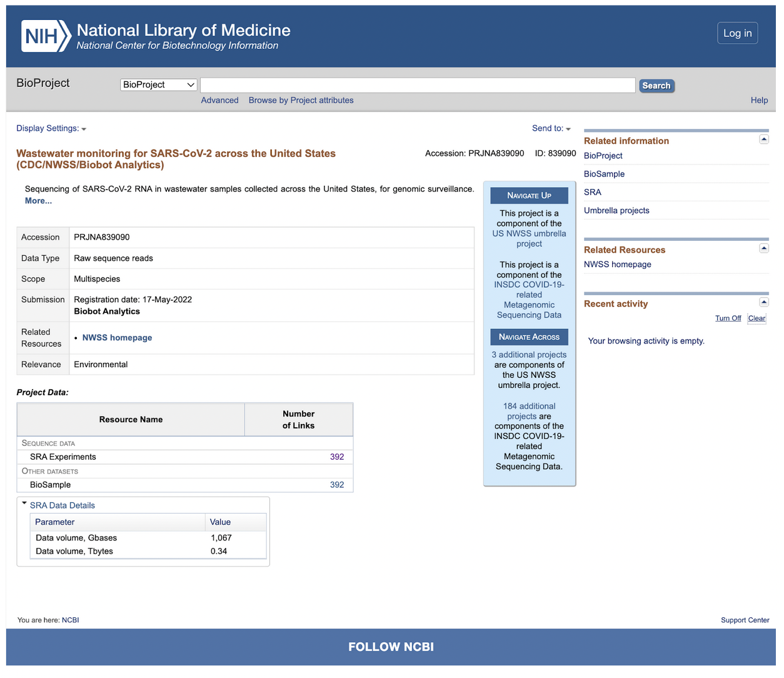Collapse the Recent activity panel
The width and height of the screenshot is (784, 678).
[x=763, y=302]
